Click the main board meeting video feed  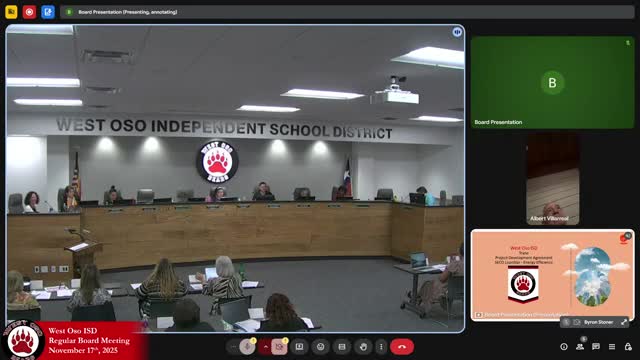(236, 178)
